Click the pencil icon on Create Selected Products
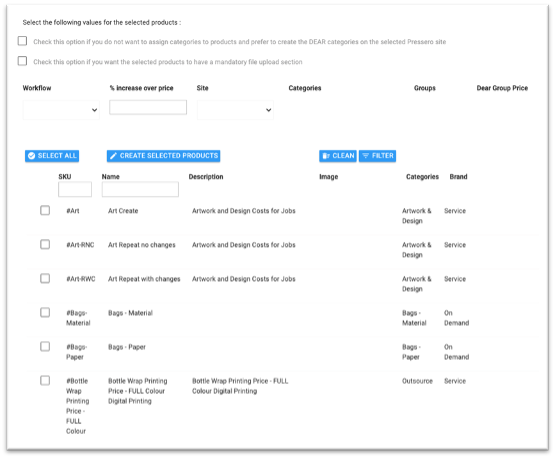Viewport: 556px width, 460px height. (113, 156)
